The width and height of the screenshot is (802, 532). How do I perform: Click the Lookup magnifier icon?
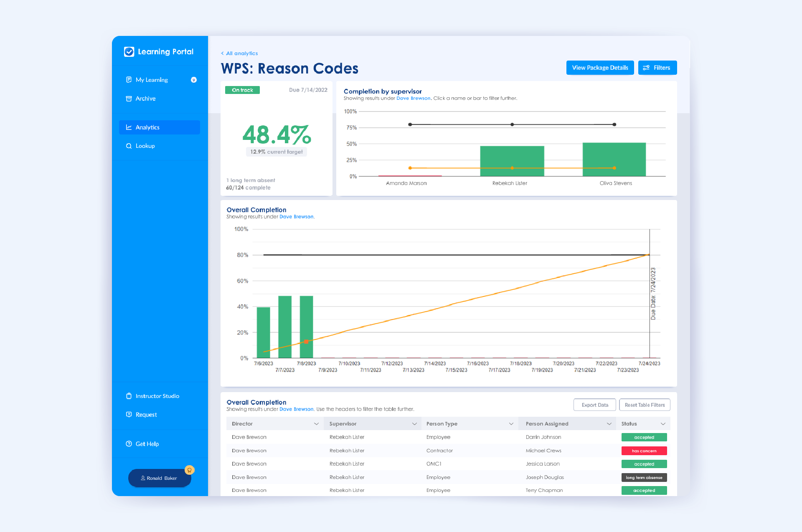click(129, 146)
